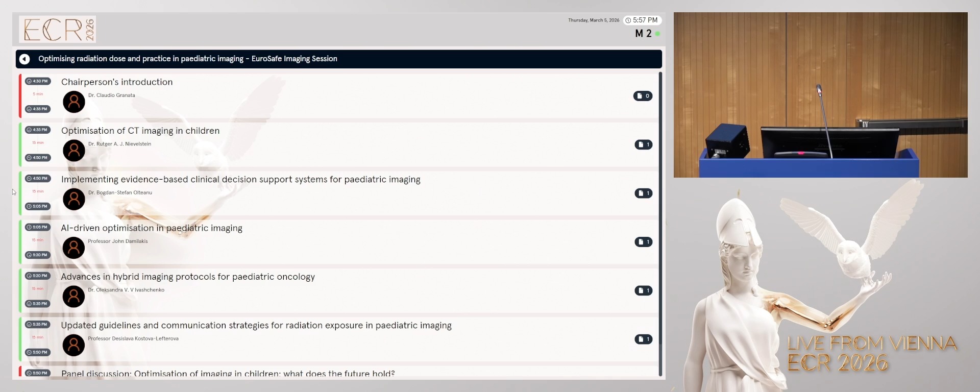Image resolution: width=980 pixels, height=392 pixels.
Task: Select 'Advances in hybrid imaging protocols' entry
Action: coord(188,277)
